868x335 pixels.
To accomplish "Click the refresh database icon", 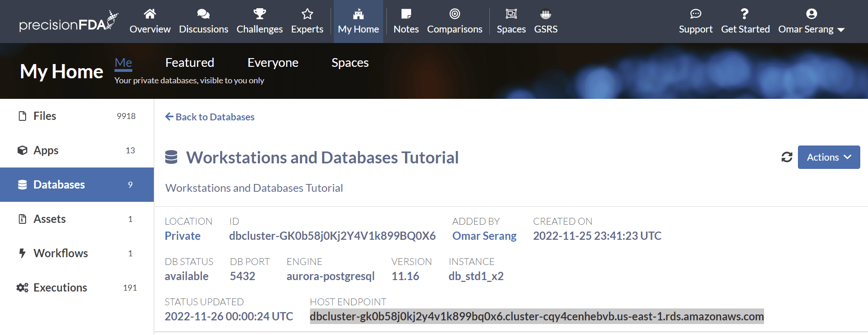I will click(x=787, y=157).
